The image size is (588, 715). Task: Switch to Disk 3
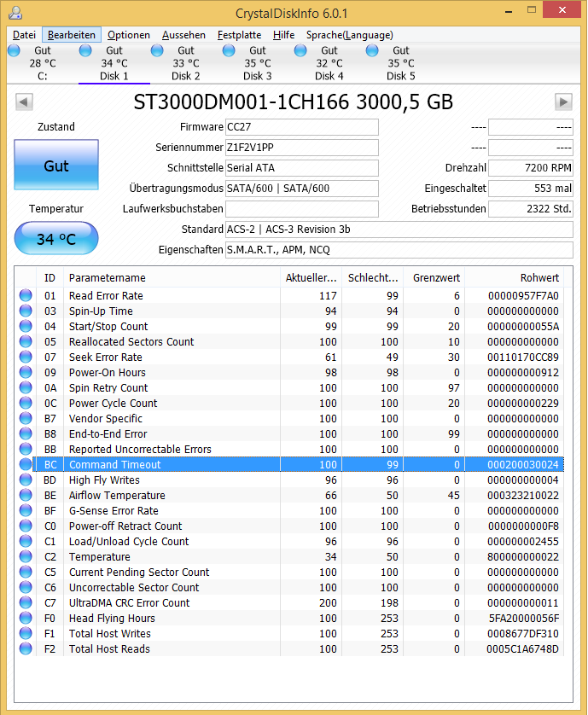257,63
